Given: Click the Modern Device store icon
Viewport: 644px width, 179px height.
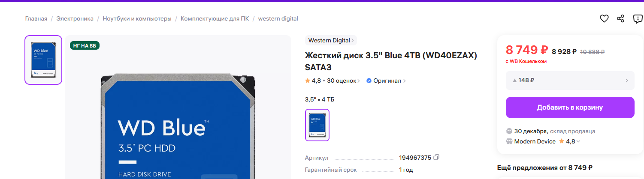Looking at the screenshot, I should pyautogui.click(x=509, y=141).
